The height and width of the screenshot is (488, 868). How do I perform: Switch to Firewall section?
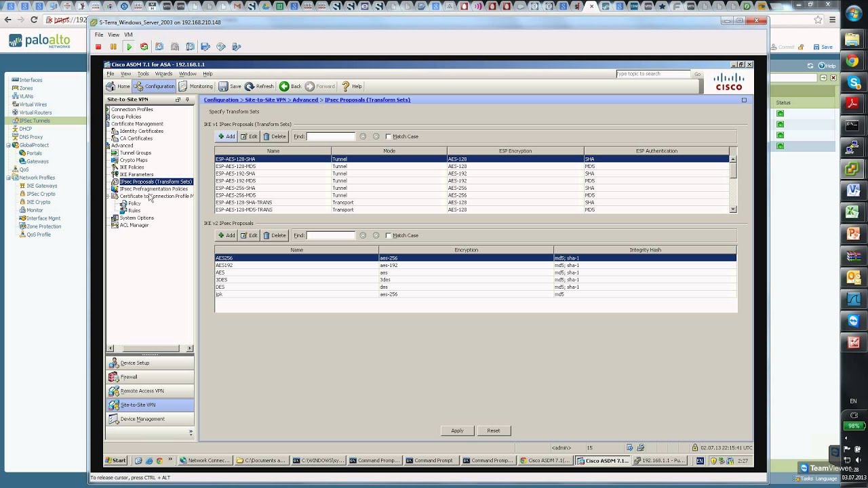[150, 377]
